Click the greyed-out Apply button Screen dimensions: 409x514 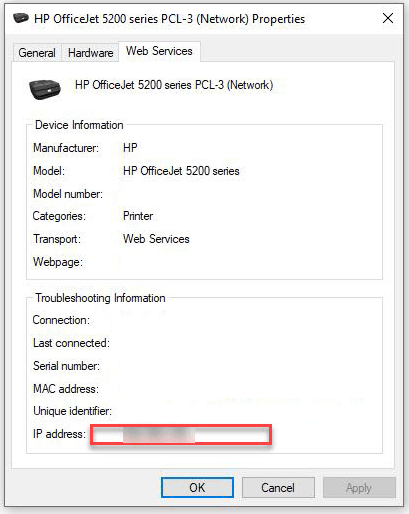click(x=359, y=488)
